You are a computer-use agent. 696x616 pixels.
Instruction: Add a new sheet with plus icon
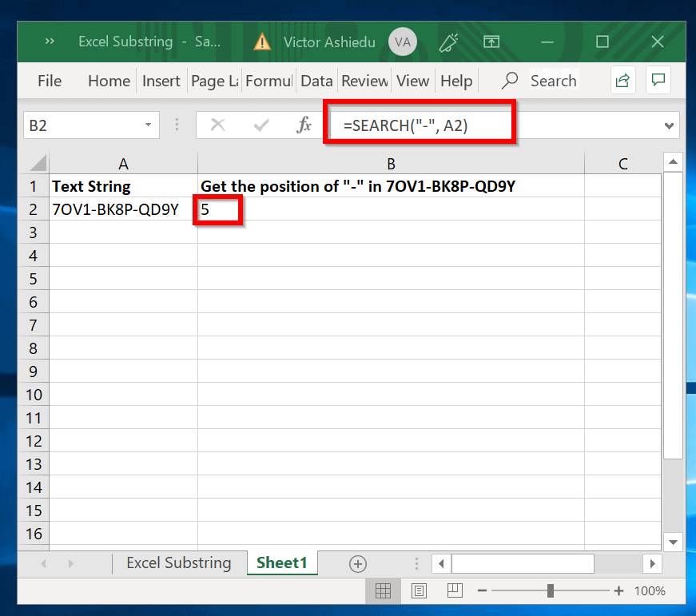(358, 563)
